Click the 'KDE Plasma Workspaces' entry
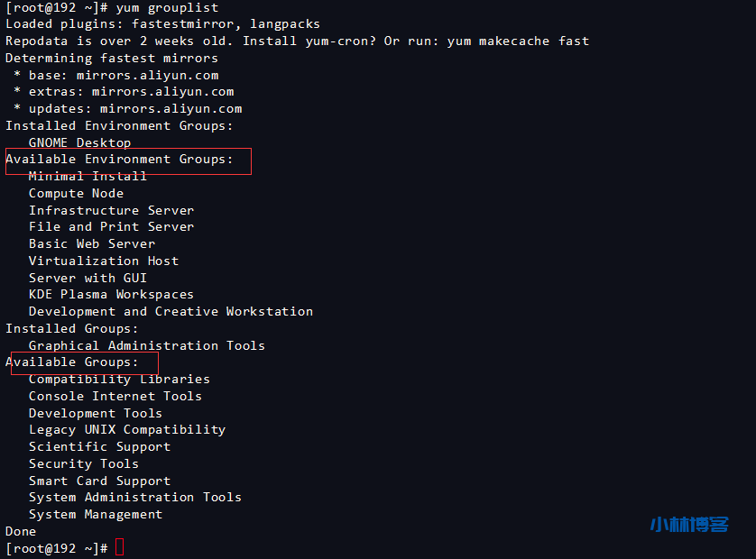This screenshot has height=559, width=756. click(x=111, y=295)
